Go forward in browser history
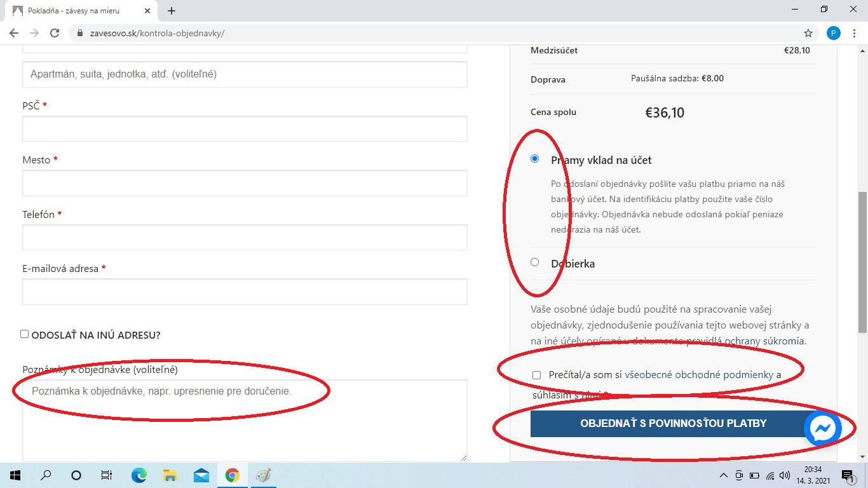Image resolution: width=868 pixels, height=488 pixels. tap(34, 33)
